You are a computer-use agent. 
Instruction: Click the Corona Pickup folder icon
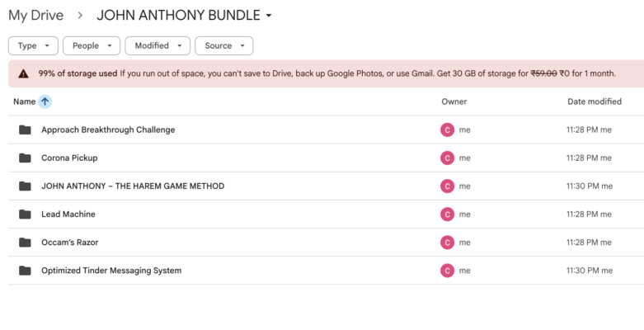pos(25,158)
